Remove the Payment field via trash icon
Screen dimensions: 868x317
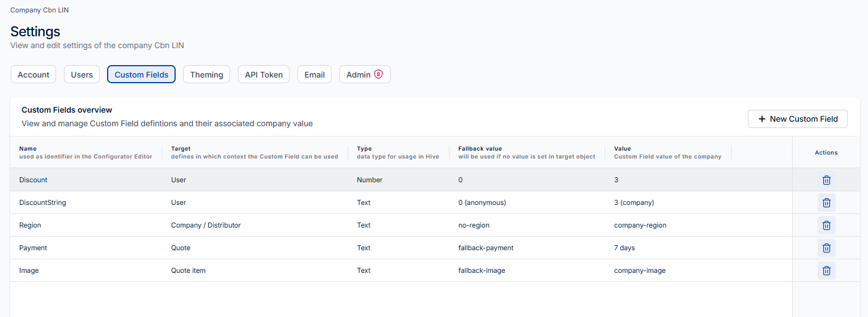tap(826, 248)
